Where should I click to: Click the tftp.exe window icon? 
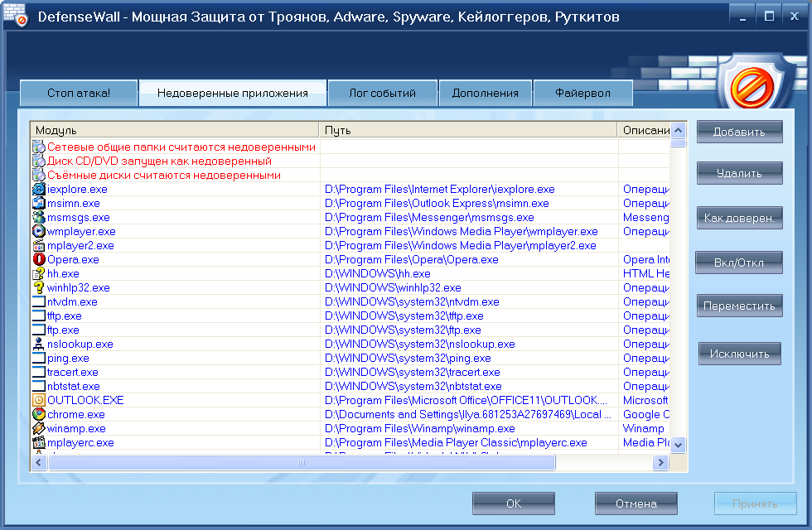39,316
